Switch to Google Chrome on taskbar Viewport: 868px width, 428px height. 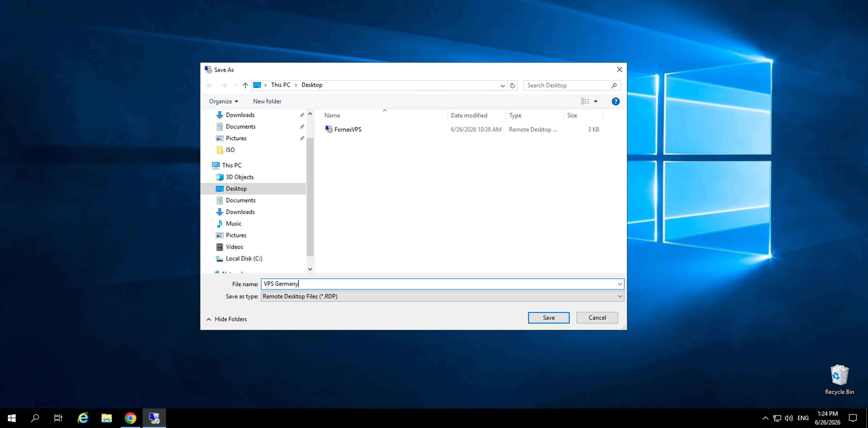click(x=130, y=418)
